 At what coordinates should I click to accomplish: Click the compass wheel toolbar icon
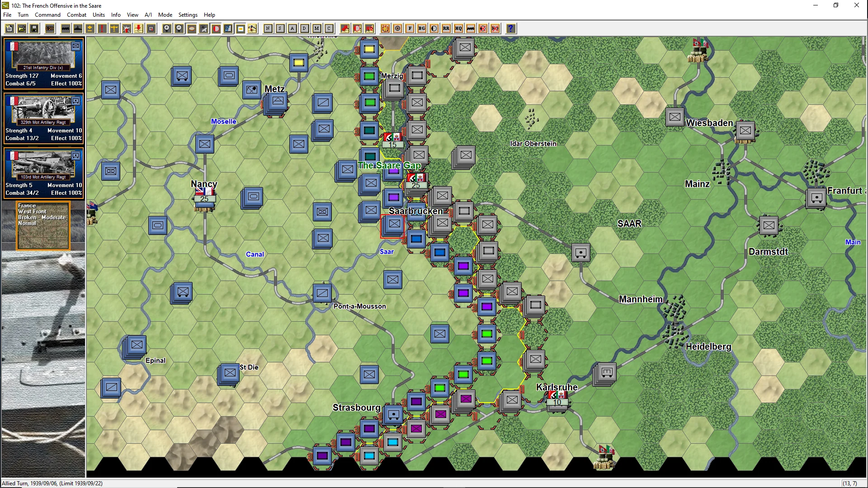click(397, 28)
